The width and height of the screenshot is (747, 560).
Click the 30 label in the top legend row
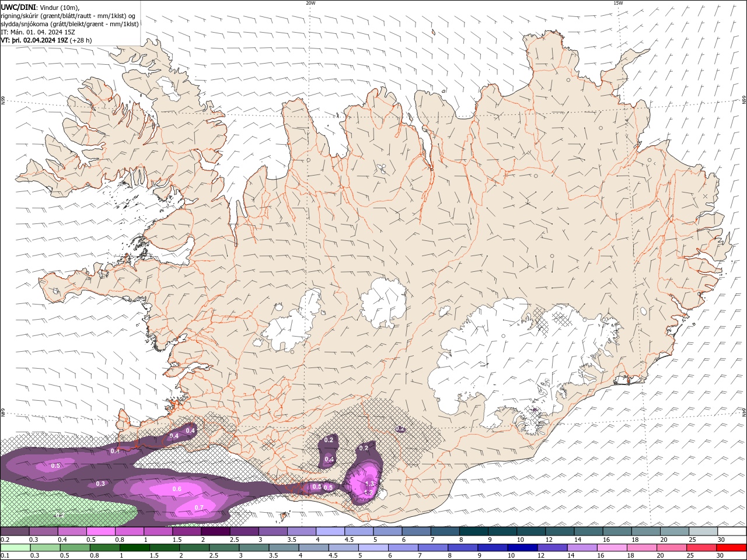coord(721,540)
